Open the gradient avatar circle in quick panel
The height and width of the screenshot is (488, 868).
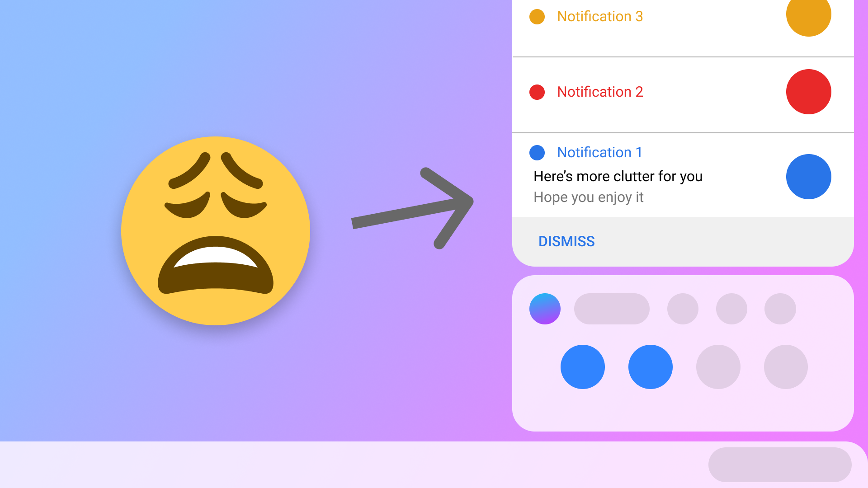click(545, 309)
